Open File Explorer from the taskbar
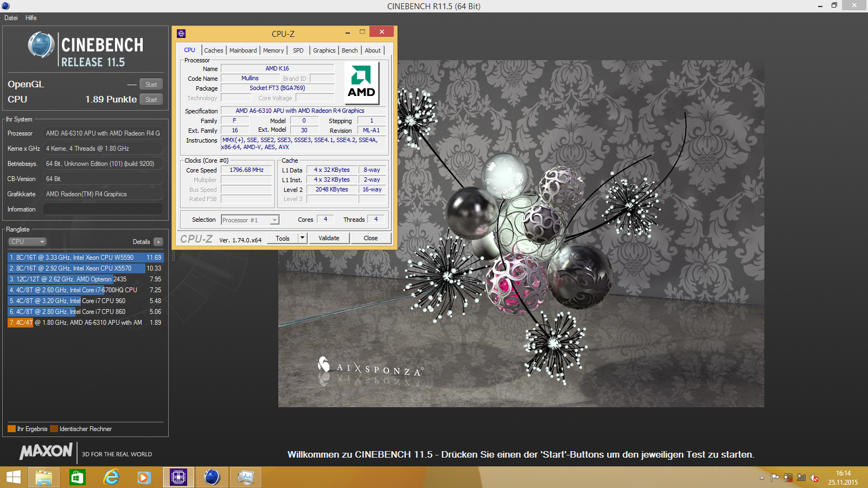The width and height of the screenshot is (868, 488). tap(44, 477)
